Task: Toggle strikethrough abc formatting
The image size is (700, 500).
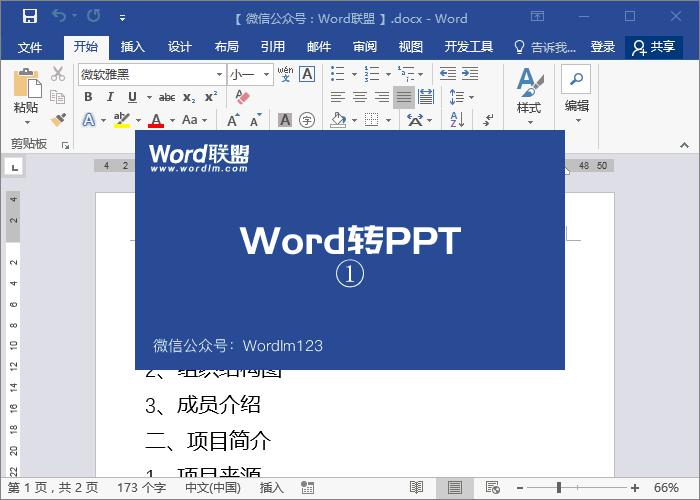Action: [x=167, y=97]
